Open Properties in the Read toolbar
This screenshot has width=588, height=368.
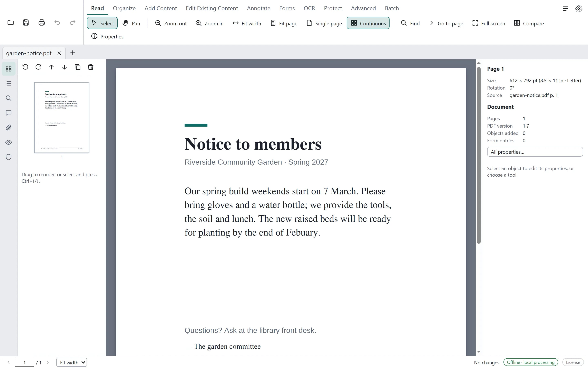(107, 36)
